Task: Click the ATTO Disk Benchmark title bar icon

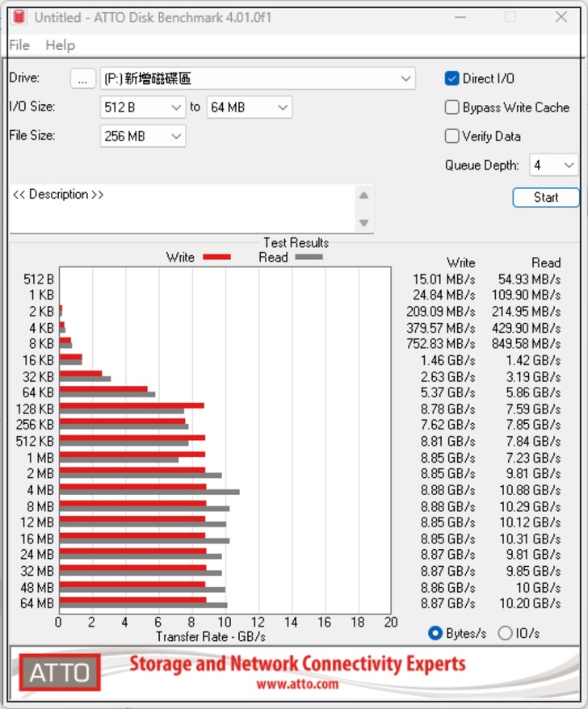Action: [x=19, y=17]
